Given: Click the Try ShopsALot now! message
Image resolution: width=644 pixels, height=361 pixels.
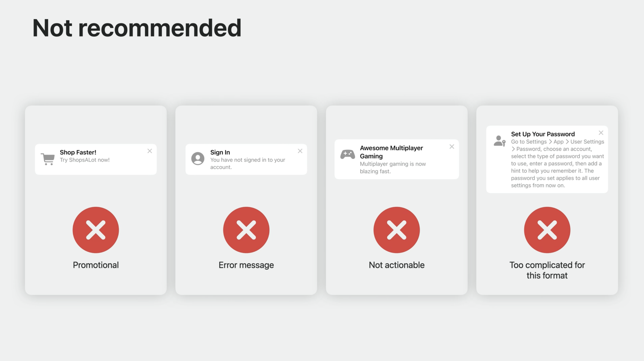Looking at the screenshot, I should tap(85, 160).
